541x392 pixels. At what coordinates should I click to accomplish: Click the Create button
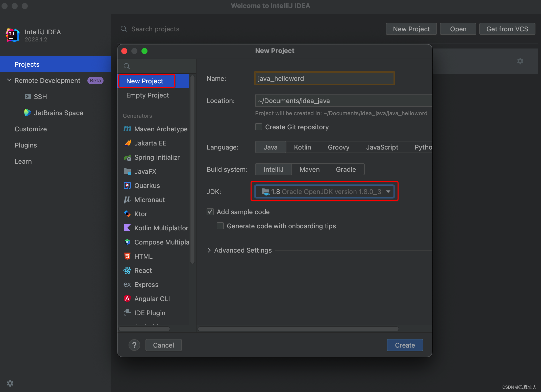(405, 345)
